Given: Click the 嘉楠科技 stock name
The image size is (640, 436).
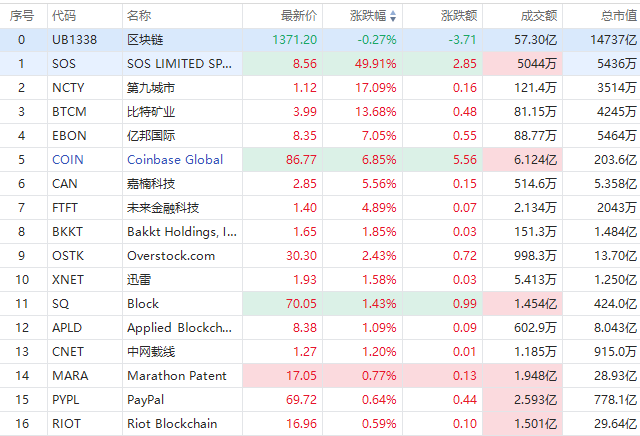Looking at the screenshot, I should click(x=151, y=184).
